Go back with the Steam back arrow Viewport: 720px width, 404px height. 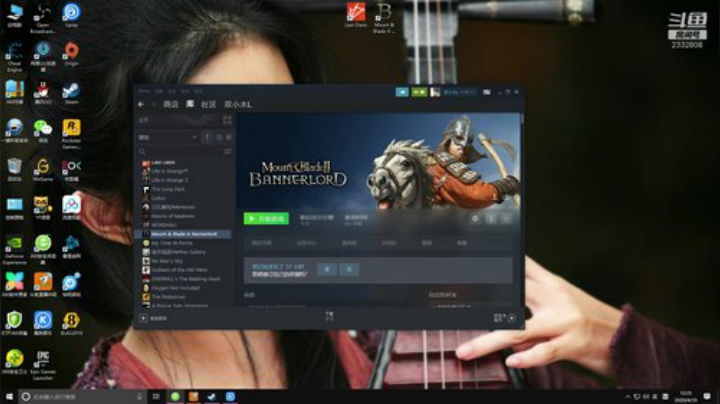tap(141, 105)
